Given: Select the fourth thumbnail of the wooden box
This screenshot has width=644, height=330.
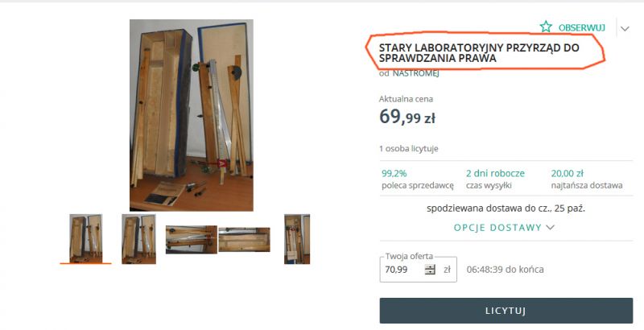Looking at the screenshot, I should coord(245,239).
